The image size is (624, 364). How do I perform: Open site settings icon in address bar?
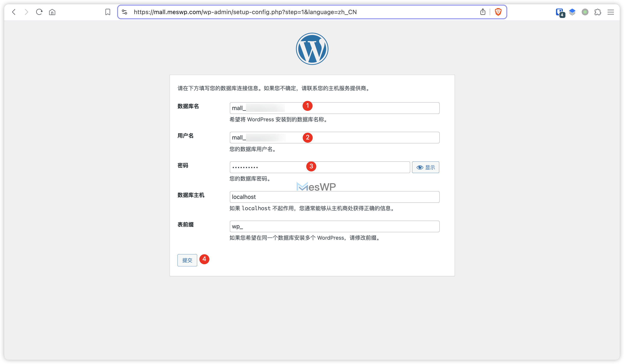coord(124,12)
